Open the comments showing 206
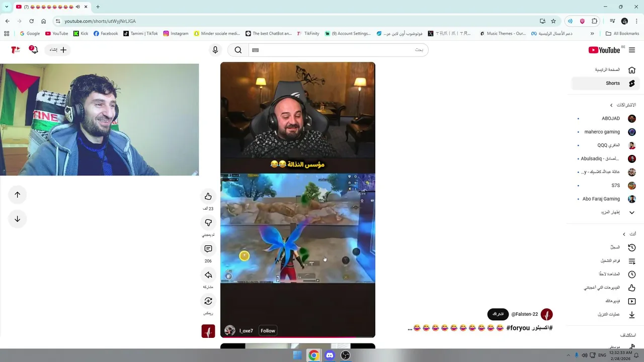The height and width of the screenshot is (362, 644). tap(208, 249)
